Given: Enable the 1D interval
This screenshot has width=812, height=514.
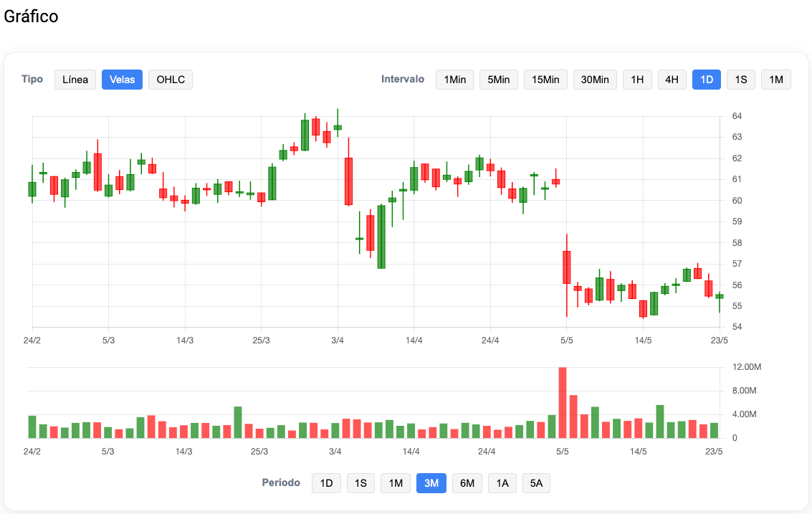Looking at the screenshot, I should 707,79.
